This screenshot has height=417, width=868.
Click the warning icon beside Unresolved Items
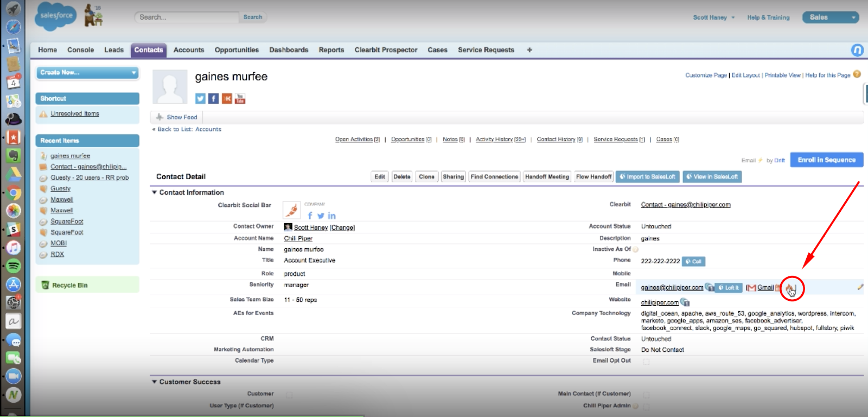(x=43, y=114)
